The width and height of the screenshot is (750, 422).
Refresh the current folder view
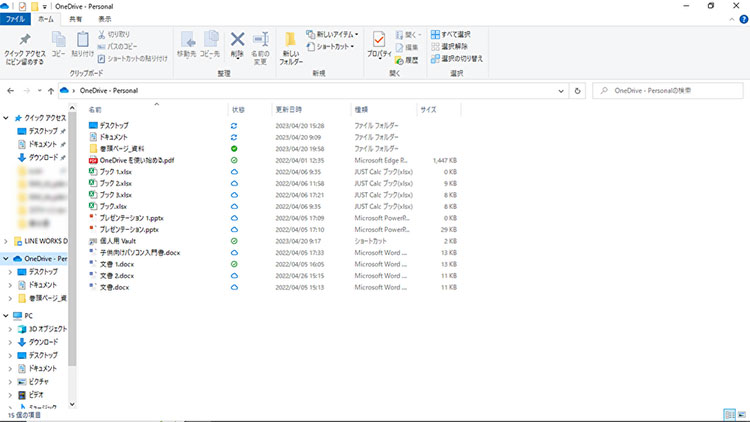coord(576,90)
